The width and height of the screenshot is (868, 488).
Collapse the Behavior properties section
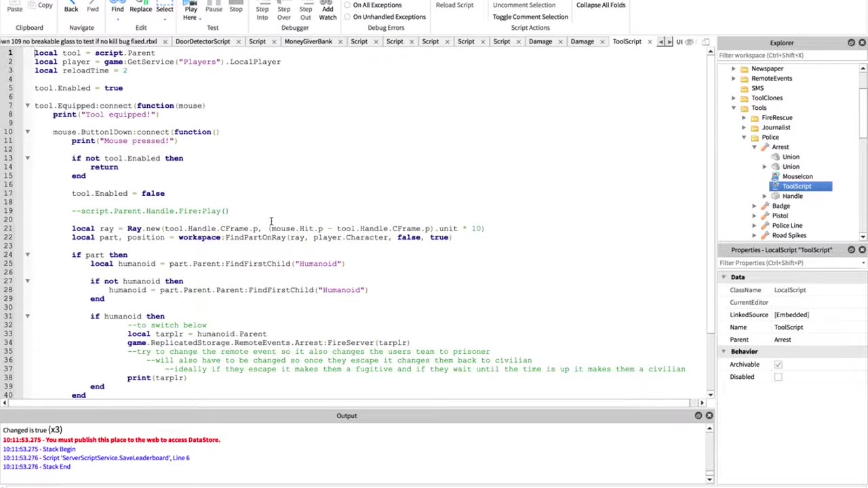click(724, 352)
